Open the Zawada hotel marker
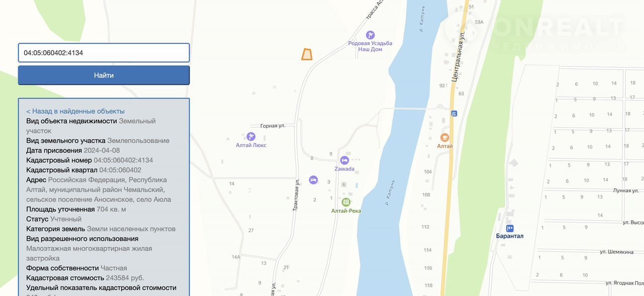 [345, 160]
